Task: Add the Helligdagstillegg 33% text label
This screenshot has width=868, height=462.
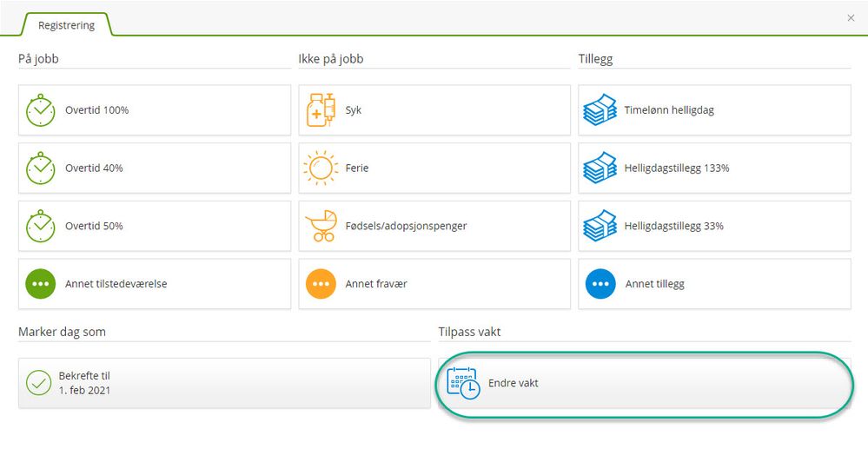Action: (x=674, y=226)
